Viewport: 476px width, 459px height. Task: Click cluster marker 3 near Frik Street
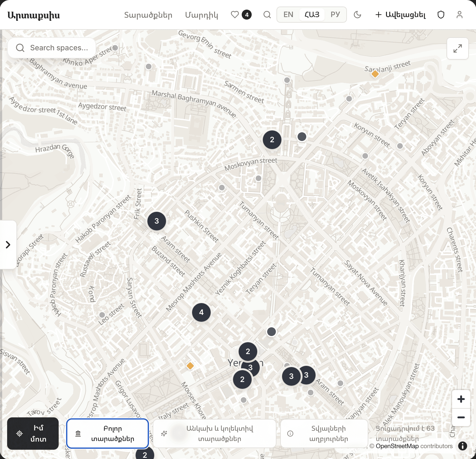coord(157,221)
